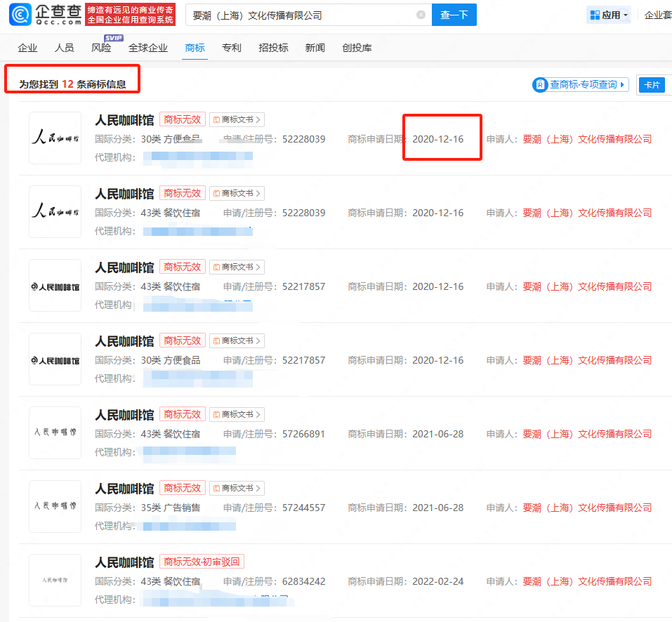Open 商标文书 for the first 30类 方便食品 trademark
The width and height of the screenshot is (672, 622).
pyautogui.click(x=237, y=120)
